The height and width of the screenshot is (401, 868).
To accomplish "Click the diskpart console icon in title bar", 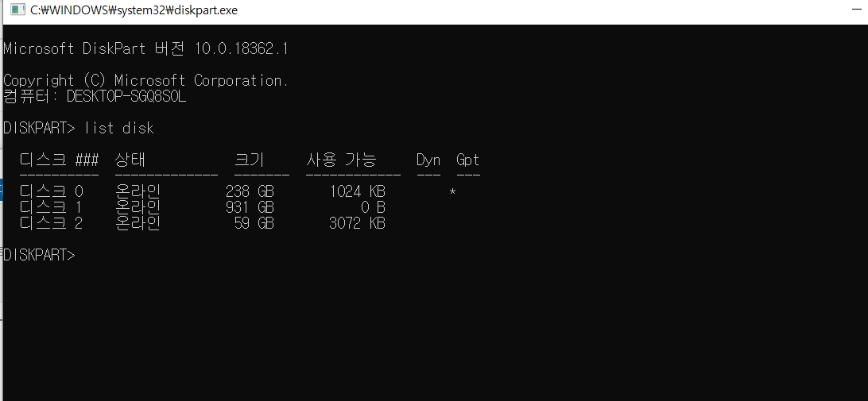I will coord(17,10).
